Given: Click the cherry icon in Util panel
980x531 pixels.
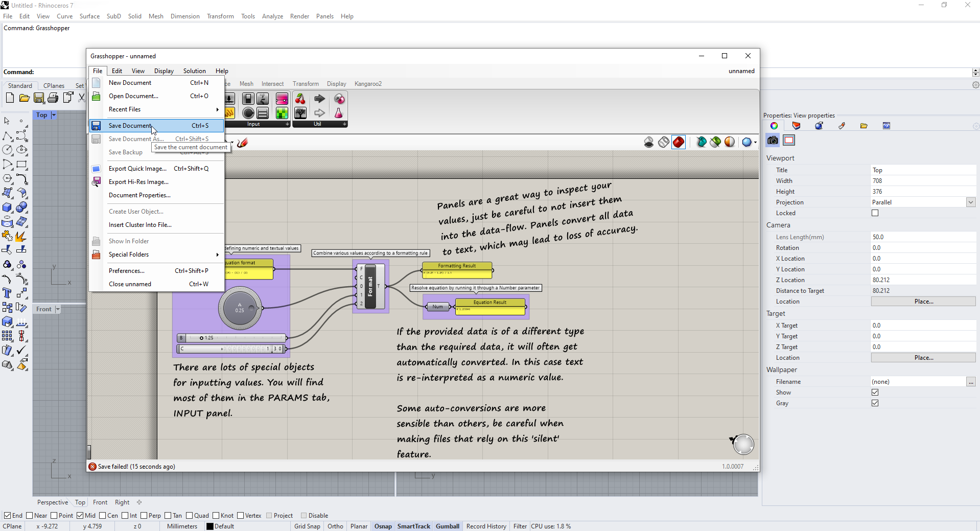Looking at the screenshot, I should [300, 99].
